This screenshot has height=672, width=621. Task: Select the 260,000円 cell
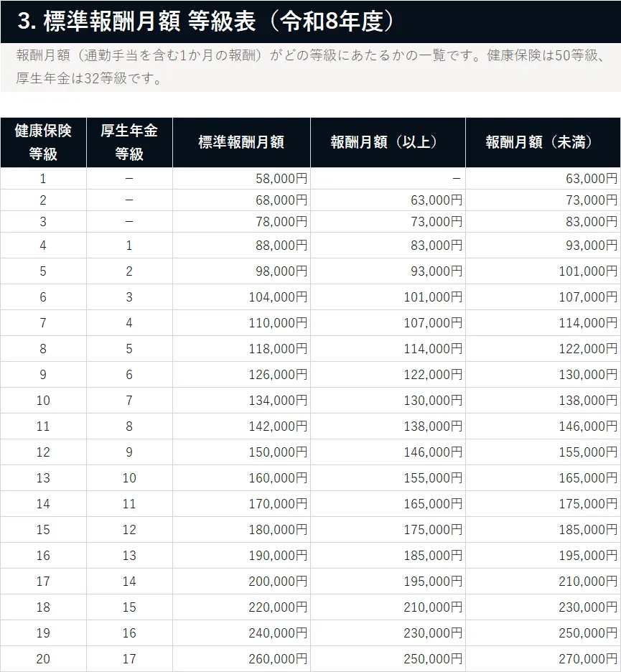[x=241, y=658]
